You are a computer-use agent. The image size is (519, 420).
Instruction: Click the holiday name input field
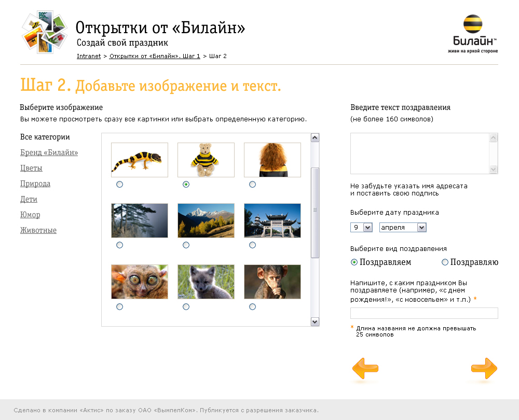[x=424, y=313]
